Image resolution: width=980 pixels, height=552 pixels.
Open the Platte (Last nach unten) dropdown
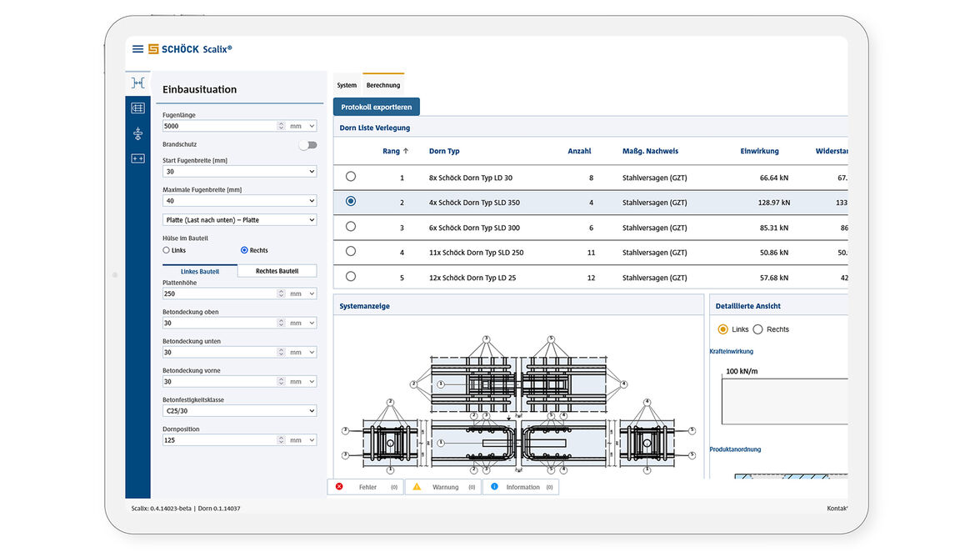coord(239,220)
